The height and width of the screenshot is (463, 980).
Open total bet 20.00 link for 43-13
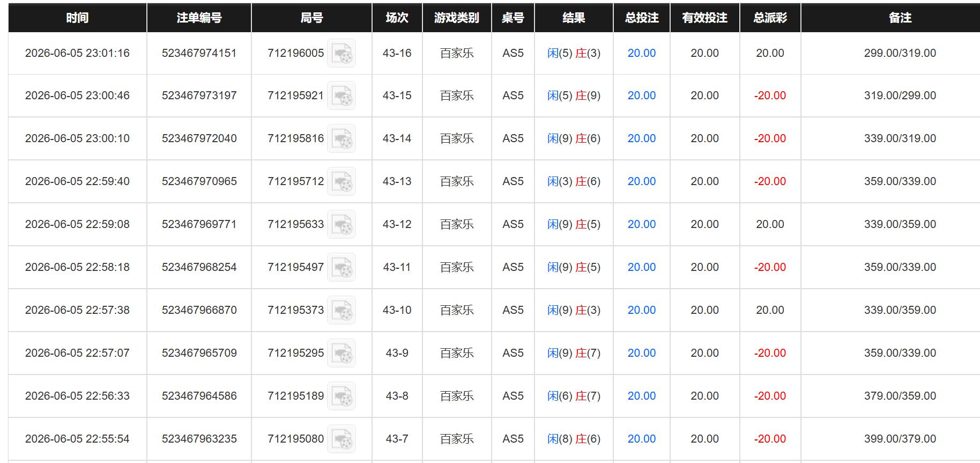coord(642,181)
